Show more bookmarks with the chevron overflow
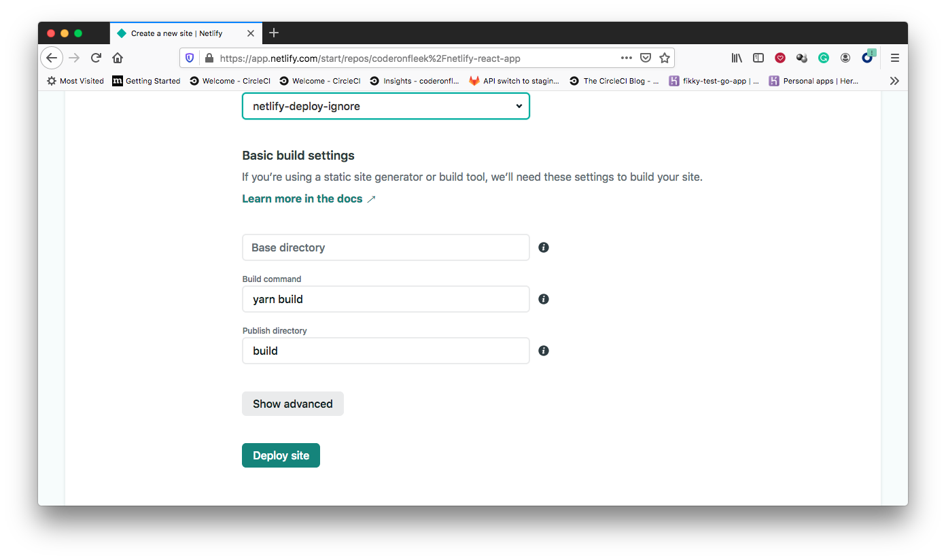Screen dimensions: 946x560 894,80
